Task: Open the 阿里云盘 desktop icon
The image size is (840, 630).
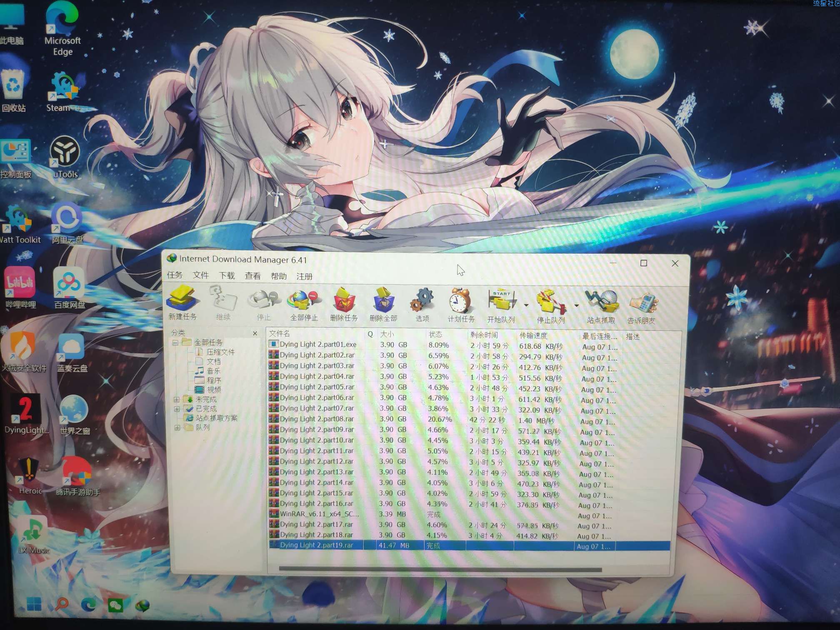Action: [x=67, y=223]
